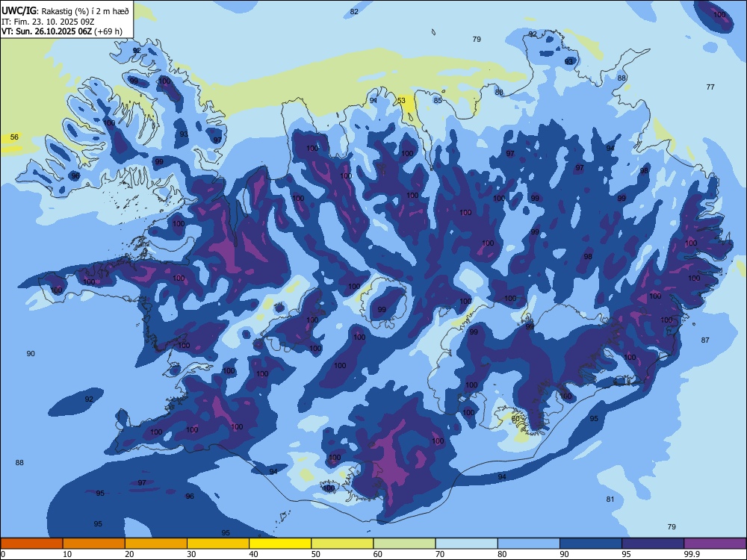Click the '87' humidity value over the sea
Image resolution: width=747 pixels, height=560 pixels.
[705, 340]
